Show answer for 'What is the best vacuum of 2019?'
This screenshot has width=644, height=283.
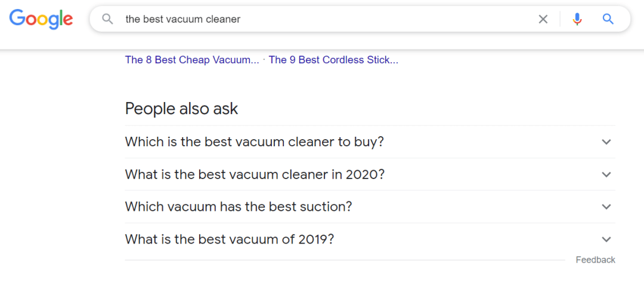(230, 239)
